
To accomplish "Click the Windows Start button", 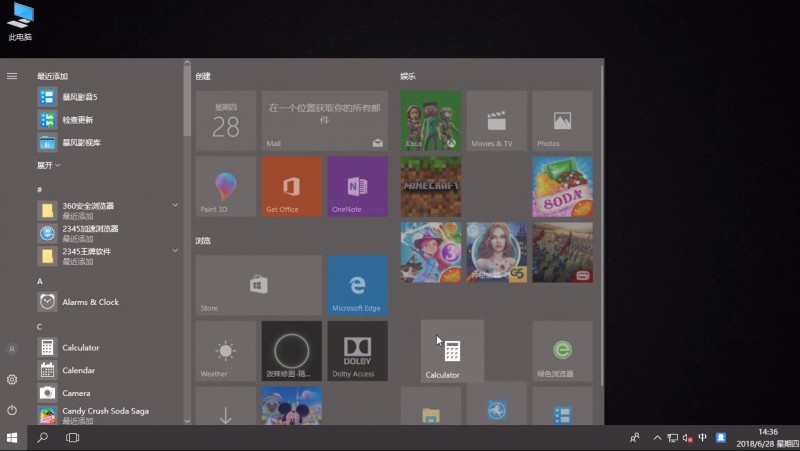I will point(12,438).
